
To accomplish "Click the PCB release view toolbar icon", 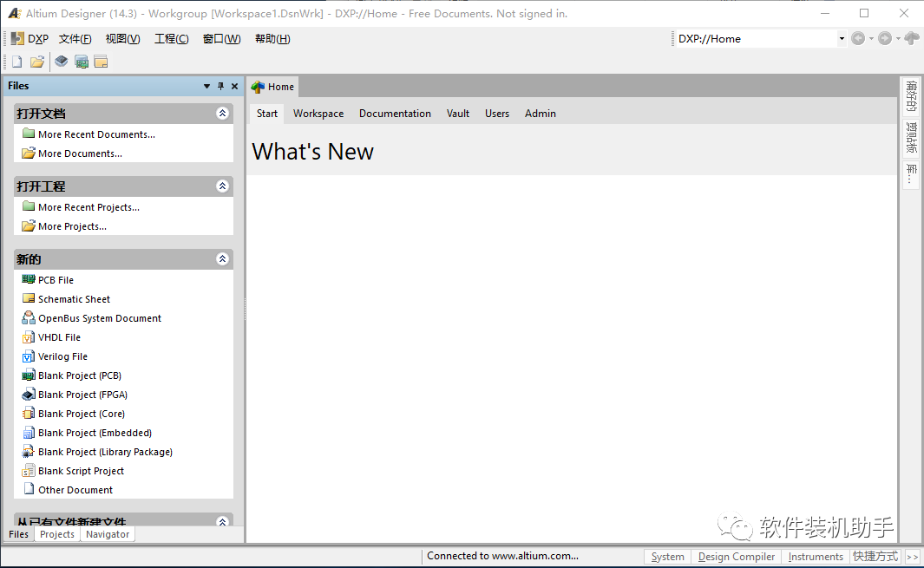I will (x=82, y=62).
